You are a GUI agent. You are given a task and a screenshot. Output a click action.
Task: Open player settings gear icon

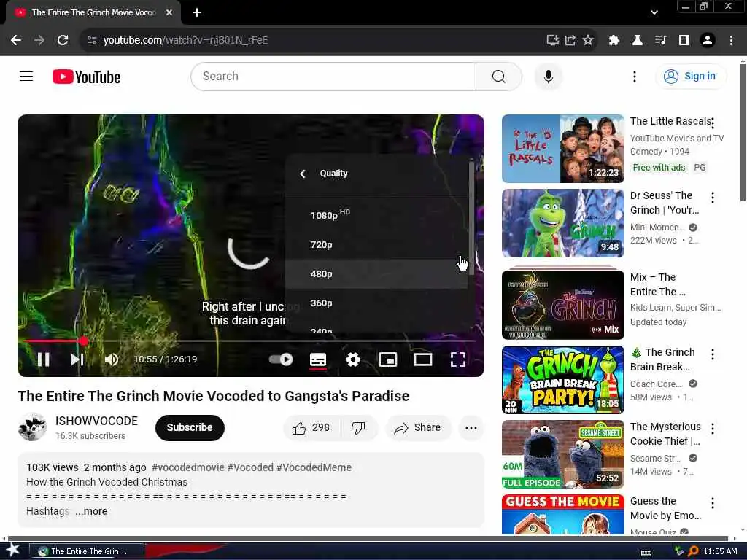(352, 359)
